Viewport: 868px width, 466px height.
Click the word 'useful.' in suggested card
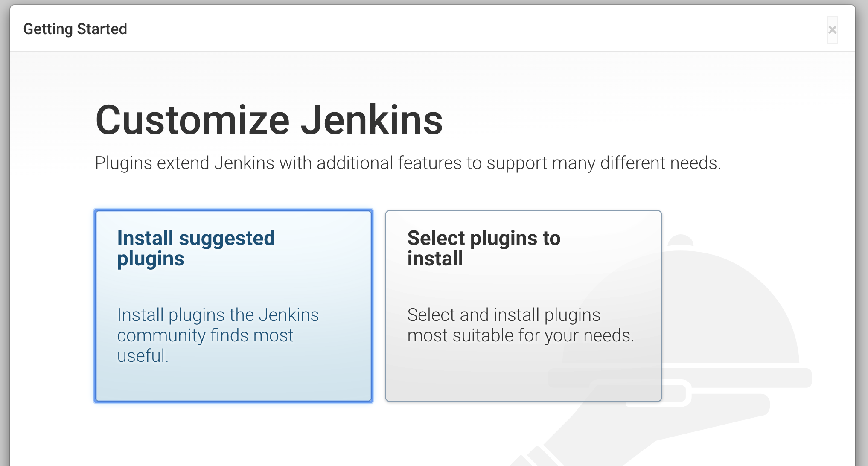click(x=143, y=356)
